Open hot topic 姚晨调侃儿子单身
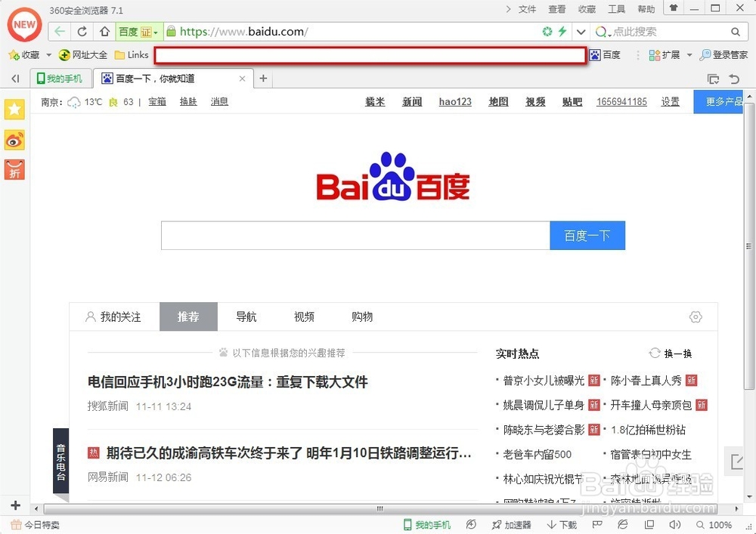Viewport: 756px width, 534px height. click(x=544, y=406)
